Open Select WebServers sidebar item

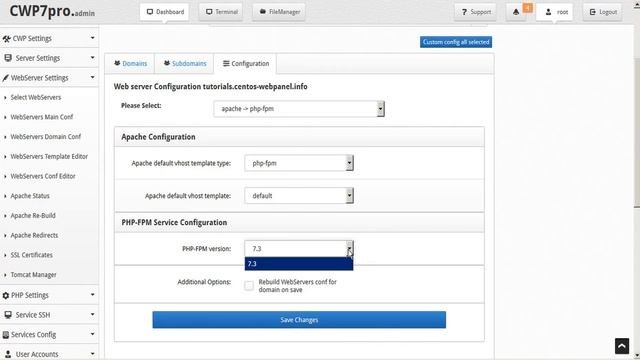pos(36,97)
